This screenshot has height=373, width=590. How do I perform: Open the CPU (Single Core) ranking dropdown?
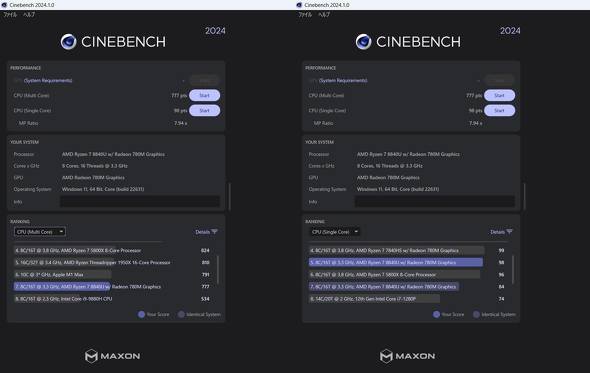[335, 232]
